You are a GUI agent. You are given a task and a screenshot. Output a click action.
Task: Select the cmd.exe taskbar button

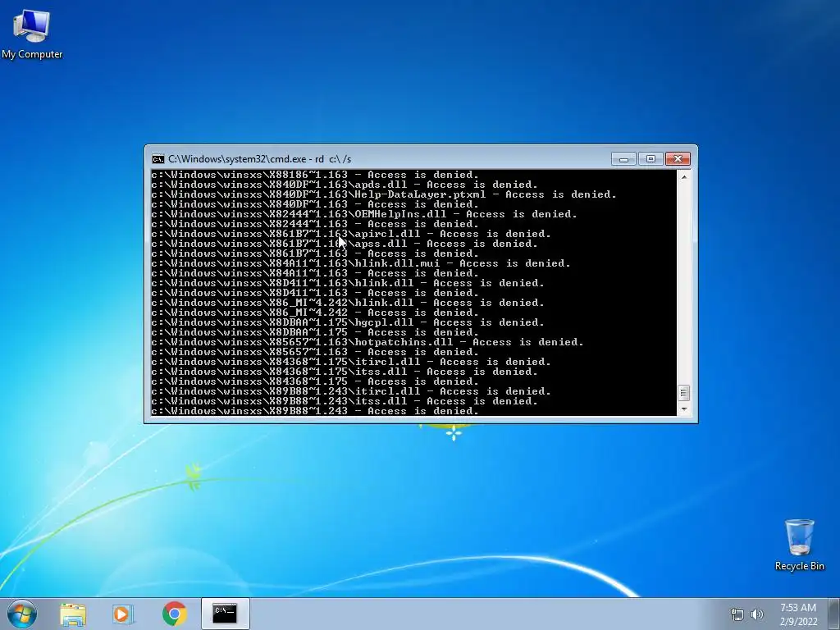coord(225,614)
